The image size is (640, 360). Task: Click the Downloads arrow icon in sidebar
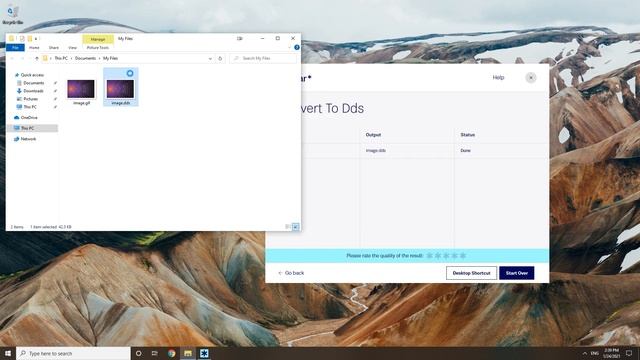point(19,91)
